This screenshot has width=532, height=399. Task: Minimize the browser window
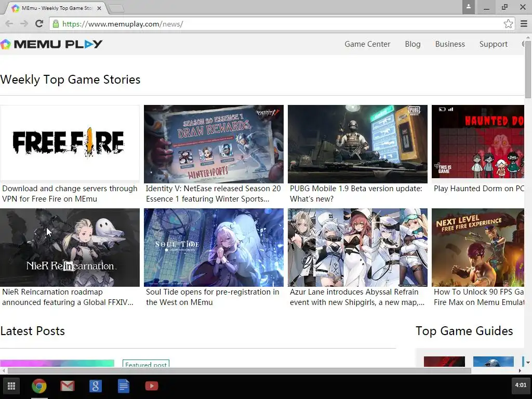(x=486, y=7)
